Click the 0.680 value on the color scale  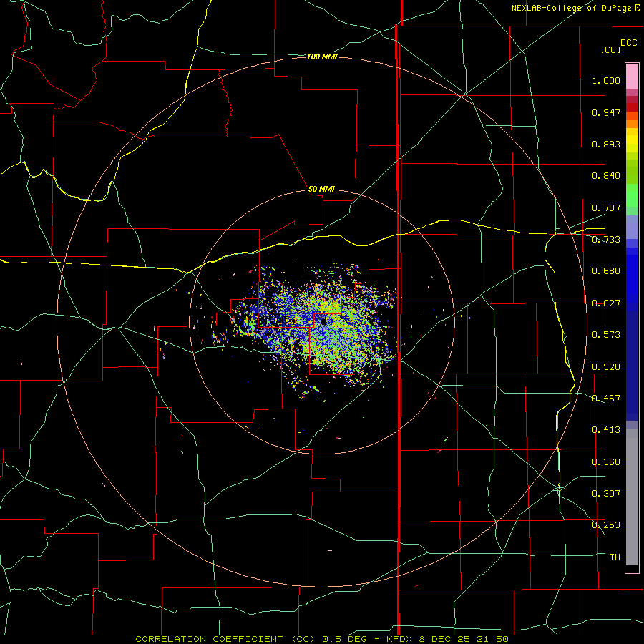606,271
